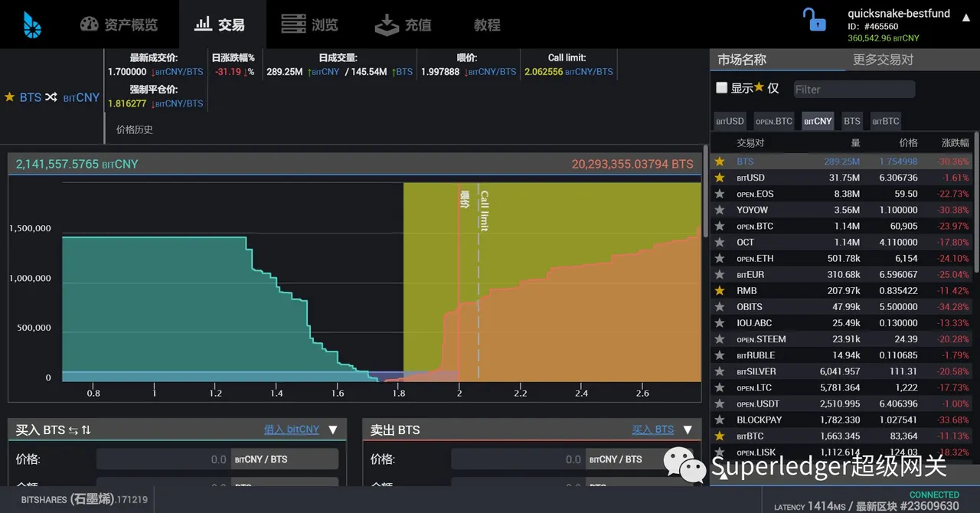980x513 pixels.
Task: Star the open.ETH market row
Action: [x=720, y=258]
